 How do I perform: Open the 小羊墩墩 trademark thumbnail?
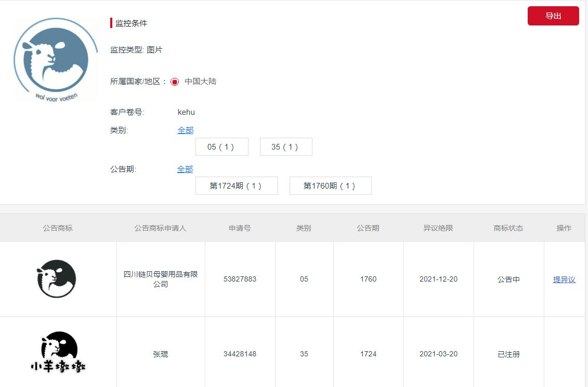point(58,354)
